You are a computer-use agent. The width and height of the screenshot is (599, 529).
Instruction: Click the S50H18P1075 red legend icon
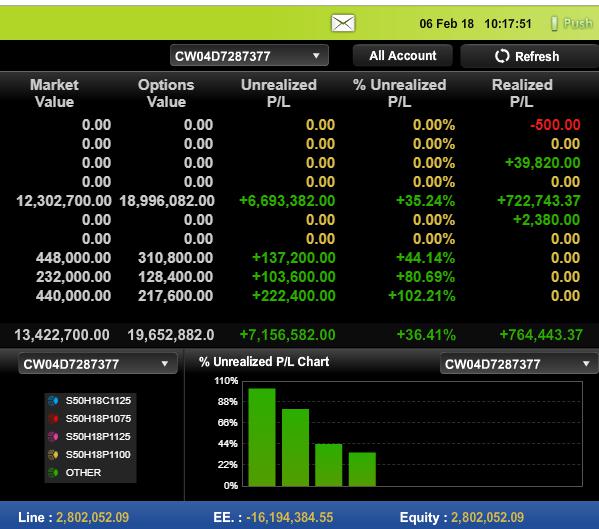pos(53,419)
